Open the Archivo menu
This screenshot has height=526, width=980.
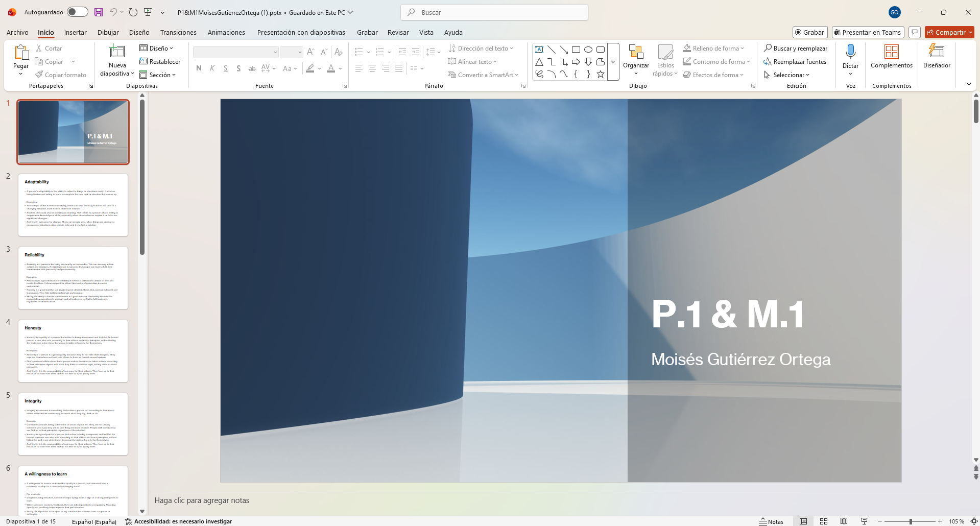pos(17,32)
